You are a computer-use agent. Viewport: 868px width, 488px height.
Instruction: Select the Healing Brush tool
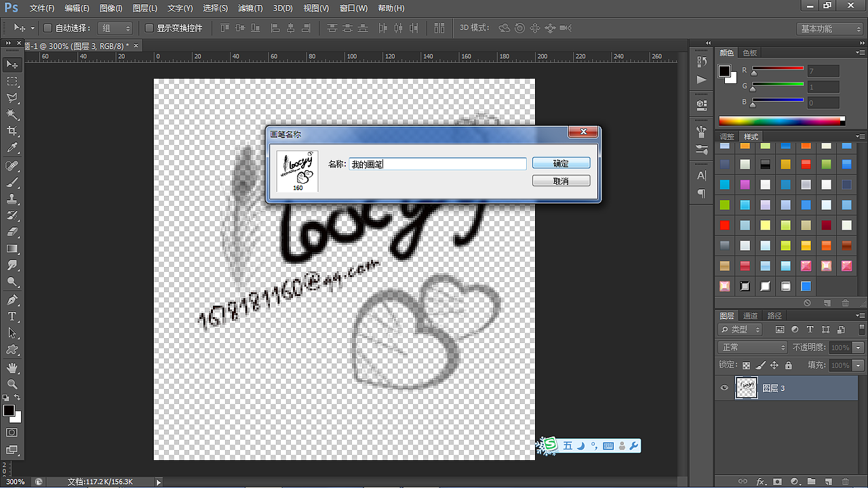click(12, 167)
